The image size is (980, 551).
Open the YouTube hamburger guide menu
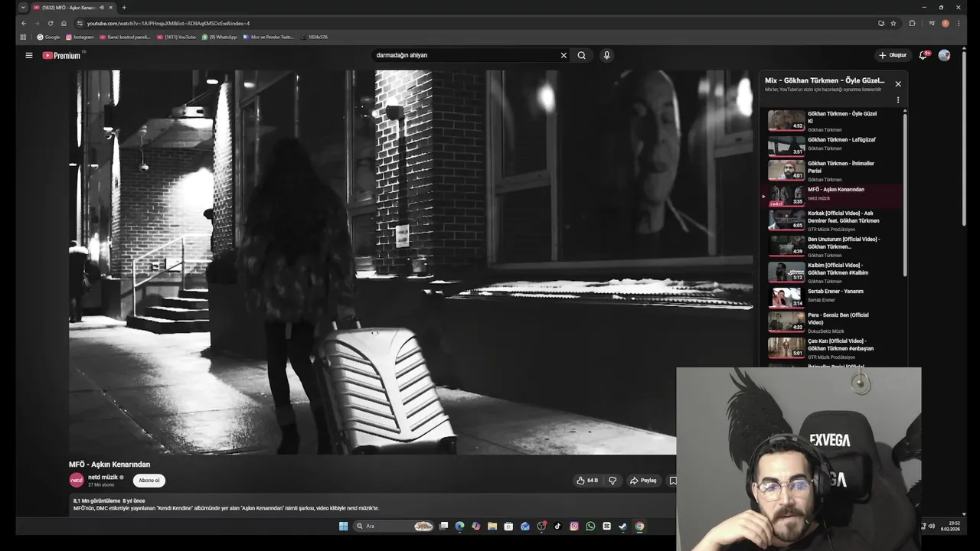pos(29,55)
